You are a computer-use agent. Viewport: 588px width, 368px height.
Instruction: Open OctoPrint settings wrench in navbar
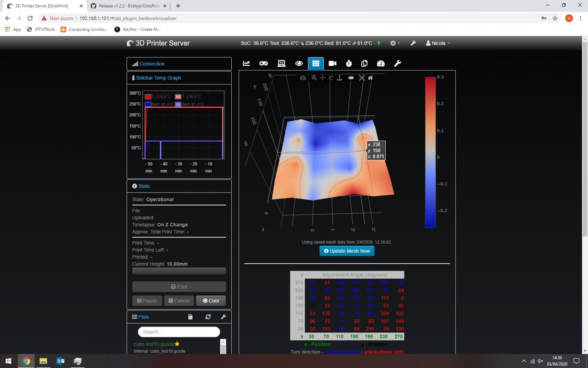point(413,43)
